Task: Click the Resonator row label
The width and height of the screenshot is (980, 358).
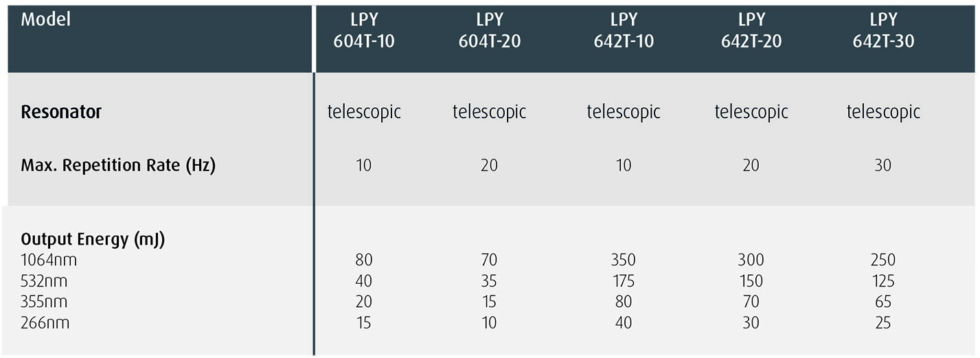Action: [61, 112]
